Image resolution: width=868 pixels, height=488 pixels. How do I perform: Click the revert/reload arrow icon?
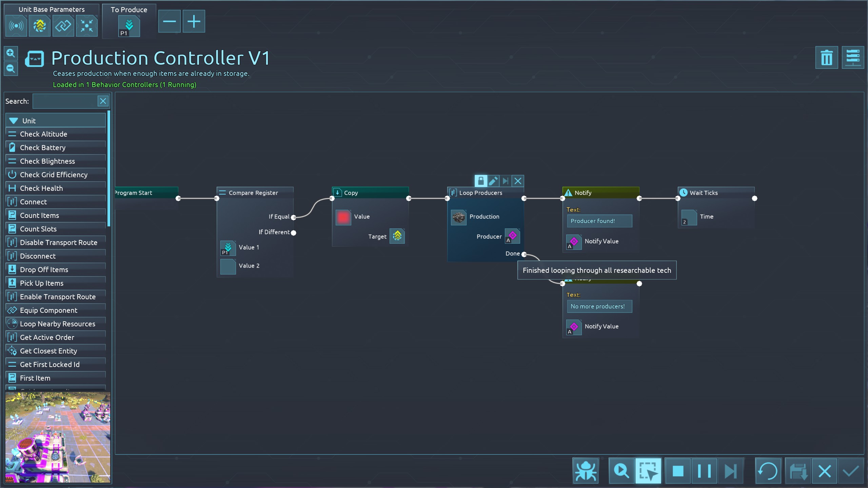pos(768,471)
